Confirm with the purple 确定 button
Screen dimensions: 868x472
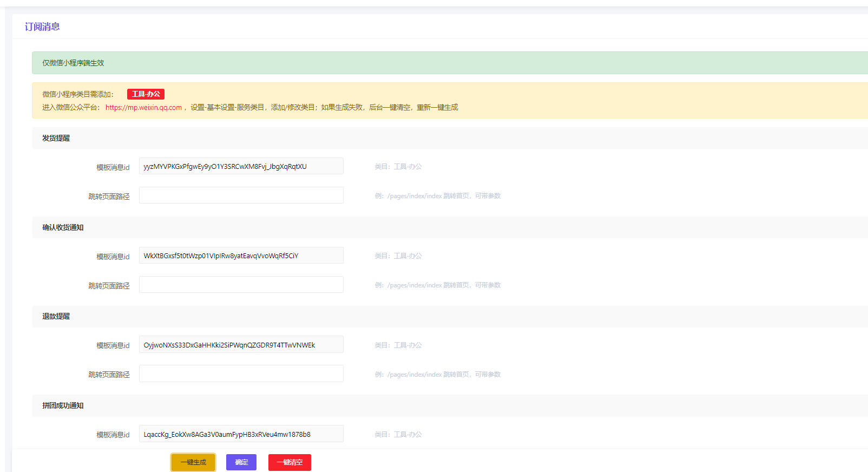241,462
